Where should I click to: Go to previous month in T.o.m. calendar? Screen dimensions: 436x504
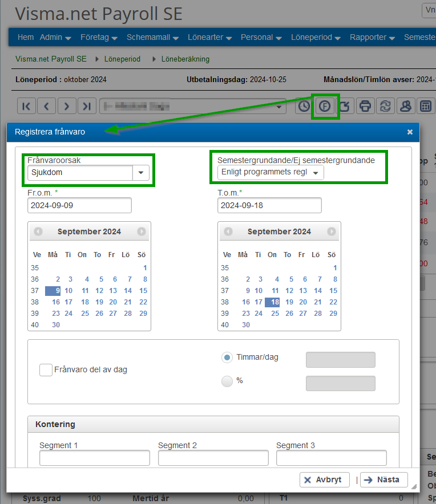pyautogui.click(x=228, y=231)
